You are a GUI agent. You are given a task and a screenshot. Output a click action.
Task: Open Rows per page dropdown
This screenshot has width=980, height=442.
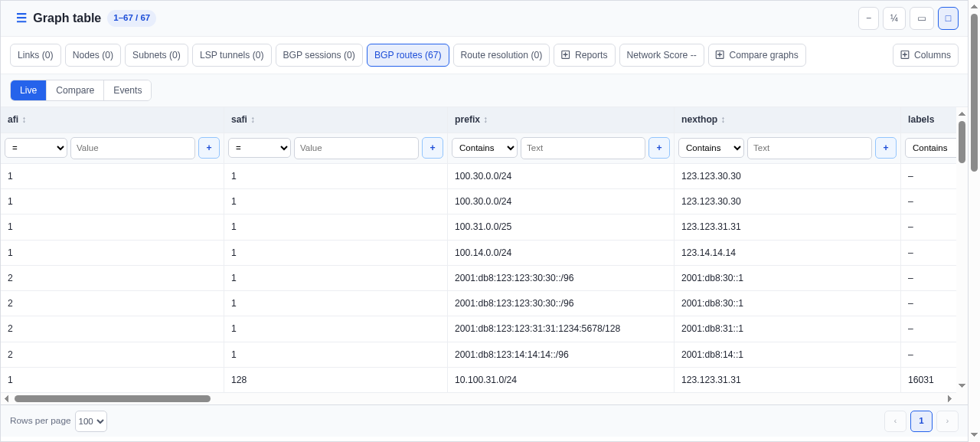coord(91,421)
